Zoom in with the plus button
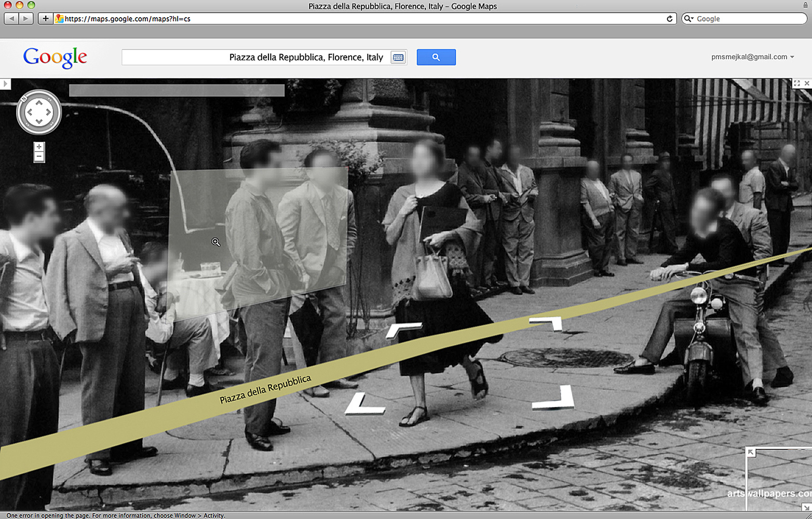This screenshot has height=519, width=812. [x=39, y=147]
